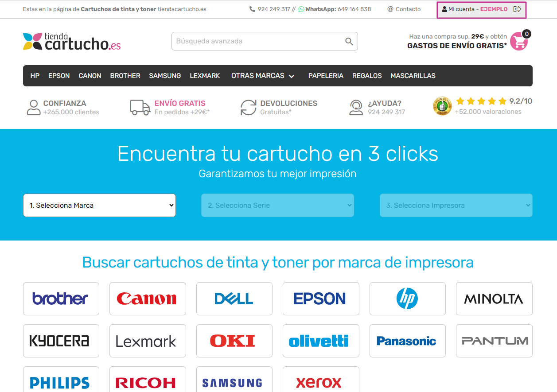The height and width of the screenshot is (392, 557).
Task: Open the EPSON menu item
Action: [59, 76]
